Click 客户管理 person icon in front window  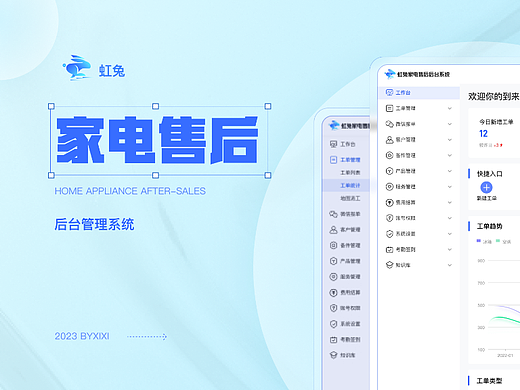click(389, 139)
